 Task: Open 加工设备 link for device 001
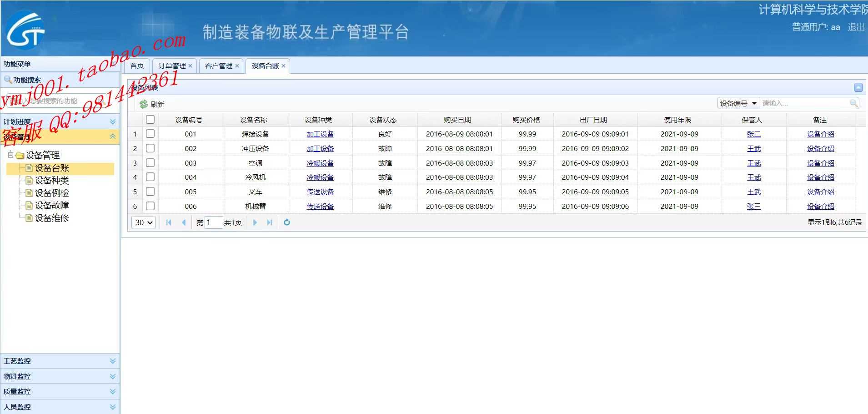(x=320, y=134)
